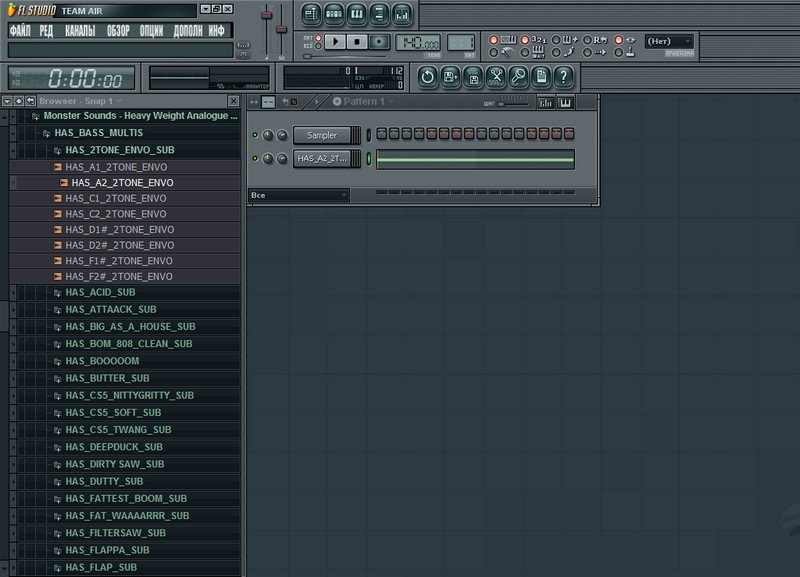The image size is (800, 577).
Task: Show graph editor in step sequencer
Action: 545,102
